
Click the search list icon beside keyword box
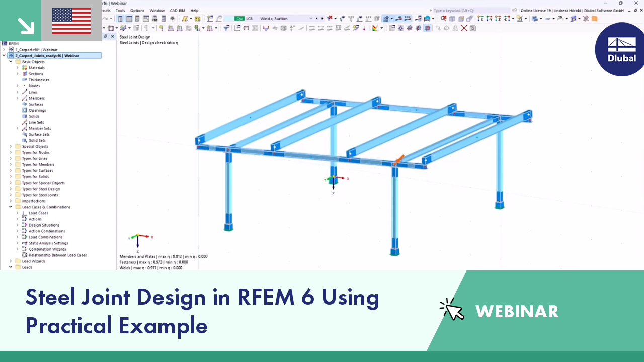(514, 10)
